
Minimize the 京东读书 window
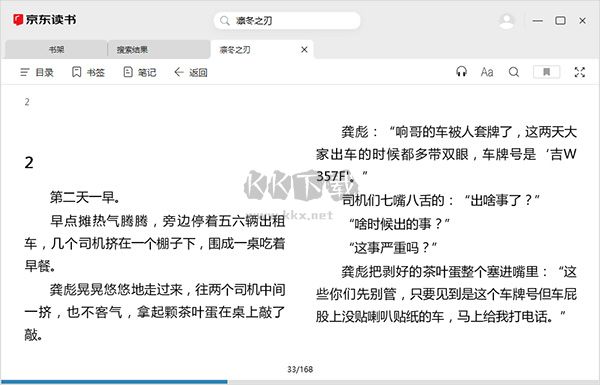pos(538,21)
